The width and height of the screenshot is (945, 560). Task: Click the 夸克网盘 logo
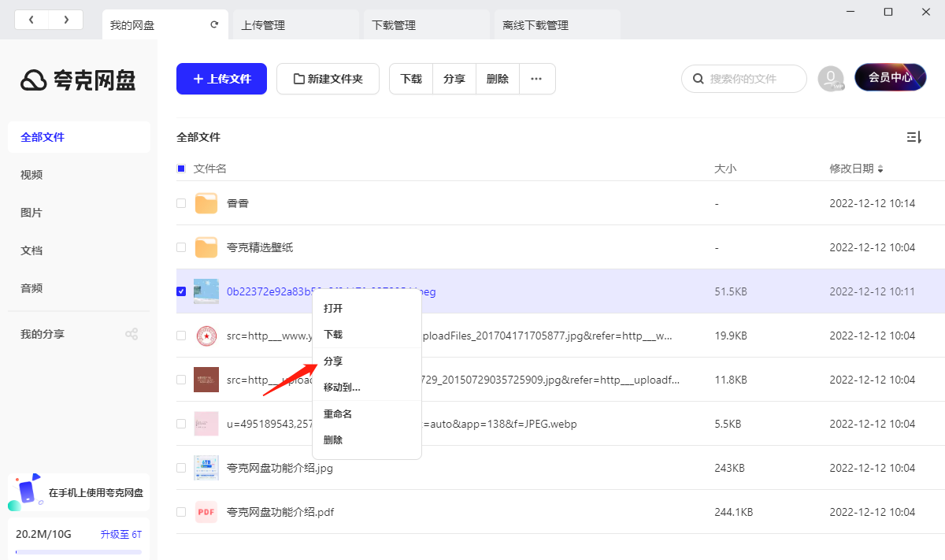tap(77, 80)
